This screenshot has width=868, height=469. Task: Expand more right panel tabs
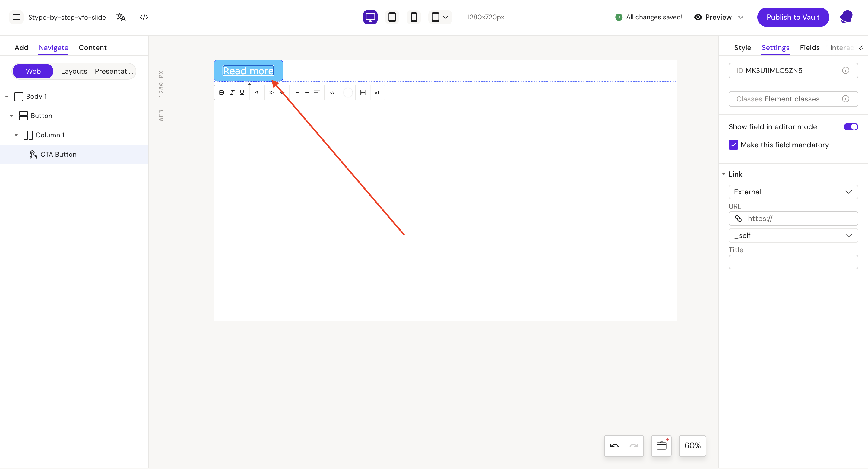coord(860,48)
